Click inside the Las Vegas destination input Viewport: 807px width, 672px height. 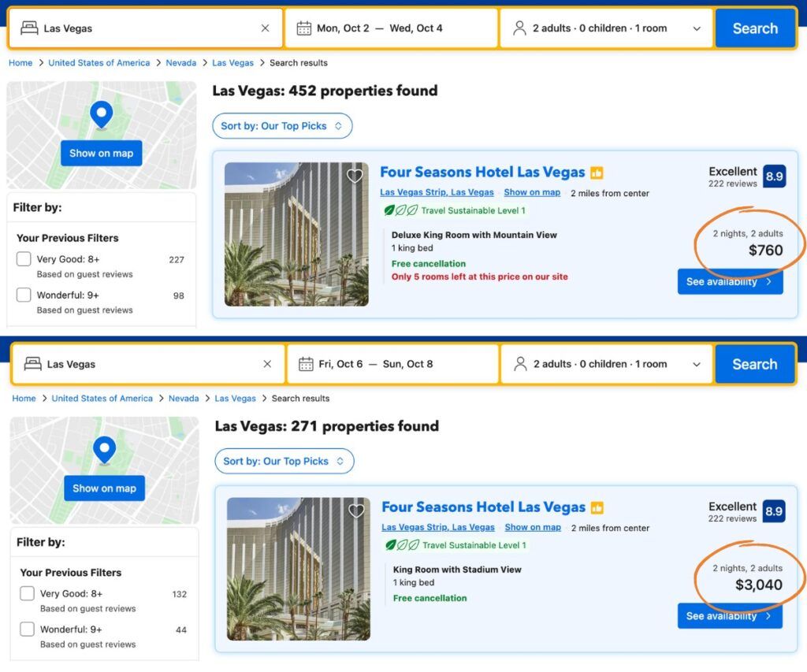pyautogui.click(x=142, y=28)
